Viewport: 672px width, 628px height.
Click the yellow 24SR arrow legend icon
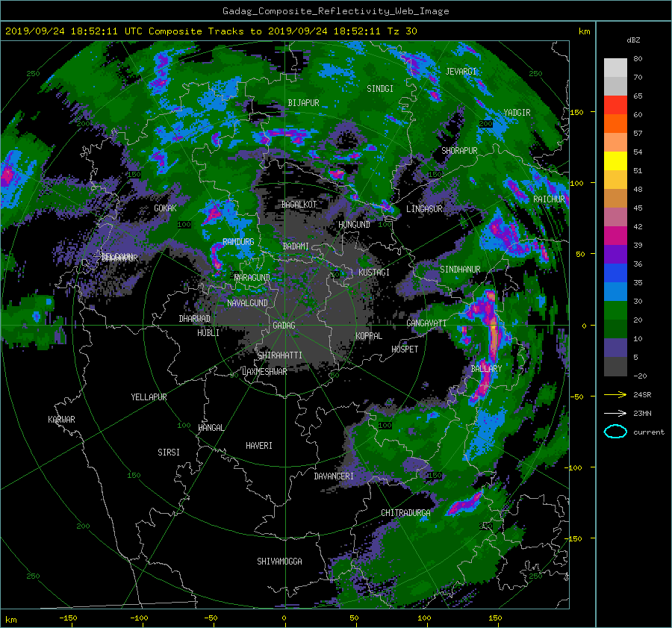point(615,394)
